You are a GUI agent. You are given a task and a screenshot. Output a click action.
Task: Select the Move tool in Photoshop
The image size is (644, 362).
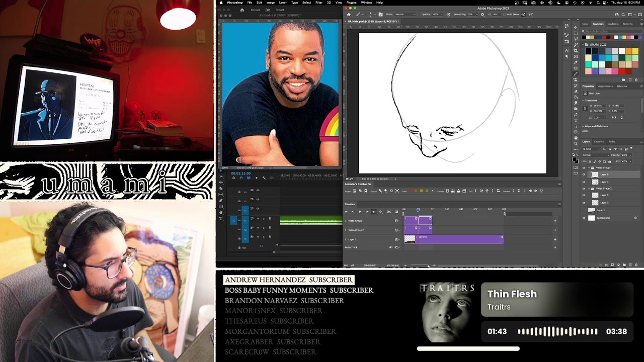point(576,28)
